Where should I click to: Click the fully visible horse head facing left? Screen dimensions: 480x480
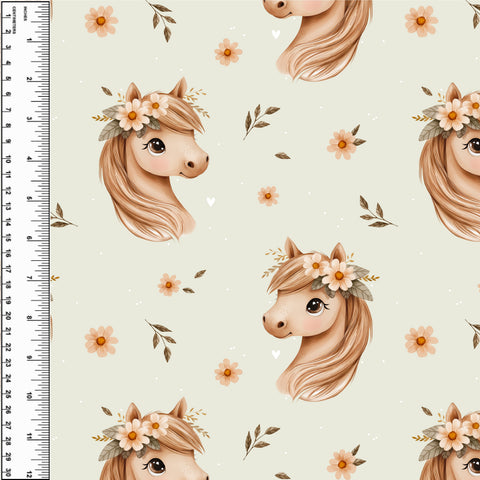click(321, 319)
